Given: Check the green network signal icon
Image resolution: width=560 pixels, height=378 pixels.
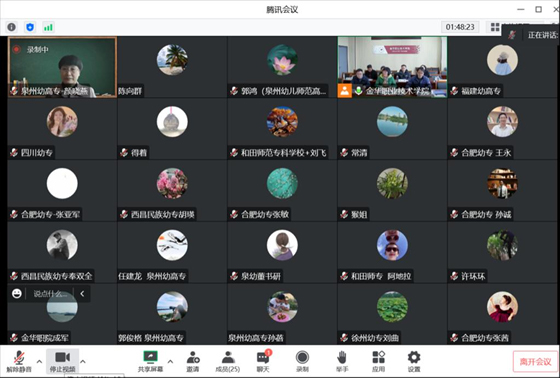Looking at the screenshot, I should point(48,27).
